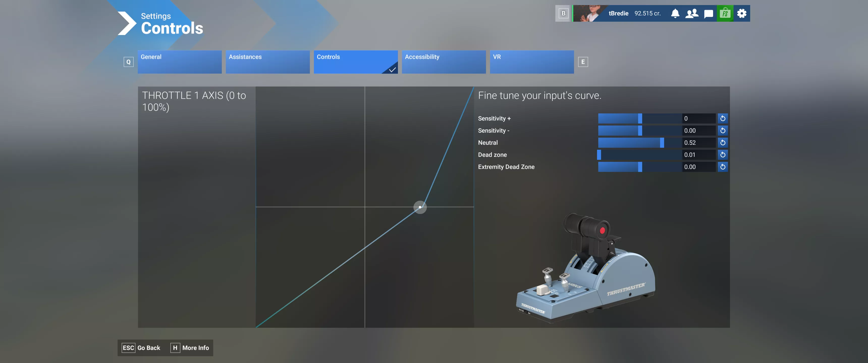Image resolution: width=868 pixels, height=363 pixels.
Task: Click the ESC Go Back button
Action: click(141, 348)
